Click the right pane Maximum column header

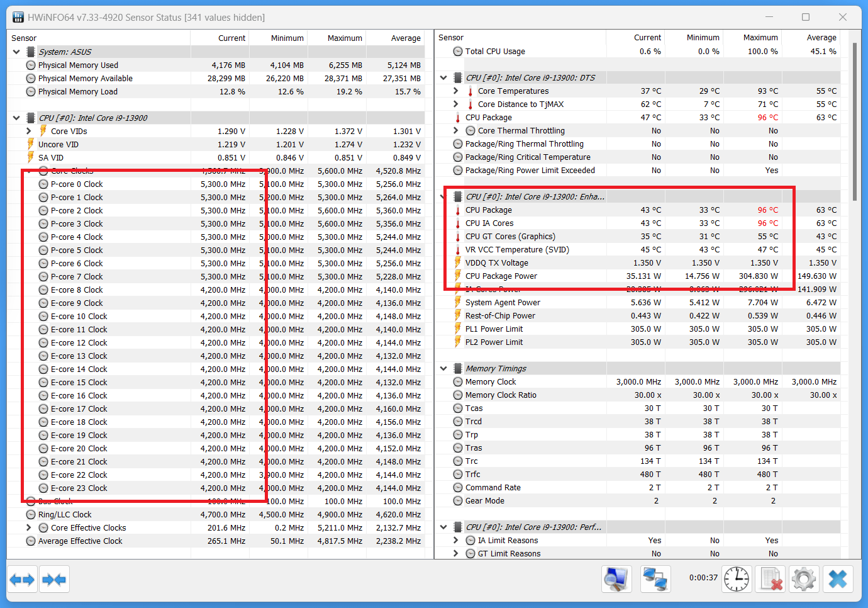point(752,38)
